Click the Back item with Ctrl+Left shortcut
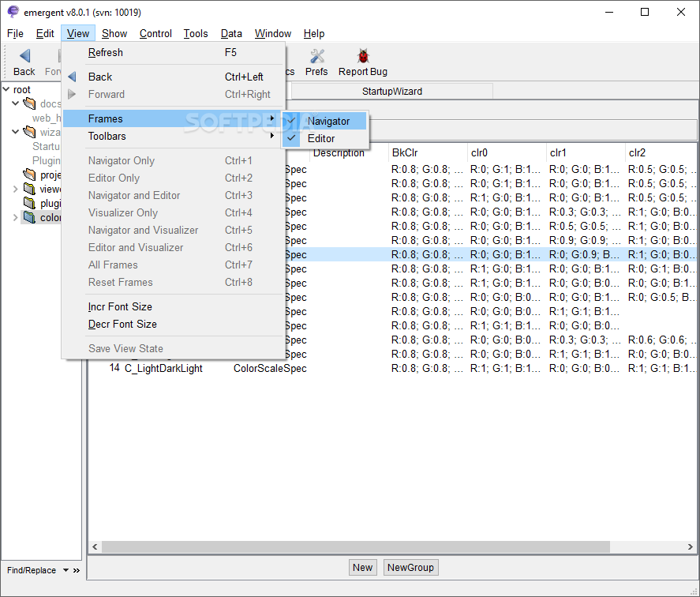Screen dimensions: 700x597 172,77
